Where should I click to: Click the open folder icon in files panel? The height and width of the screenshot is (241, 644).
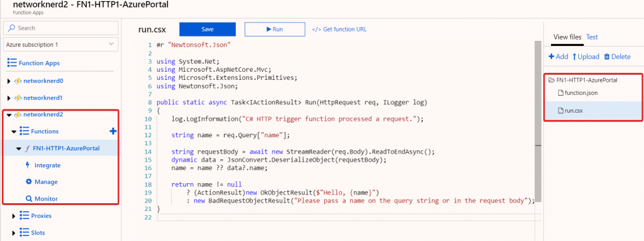(552, 80)
